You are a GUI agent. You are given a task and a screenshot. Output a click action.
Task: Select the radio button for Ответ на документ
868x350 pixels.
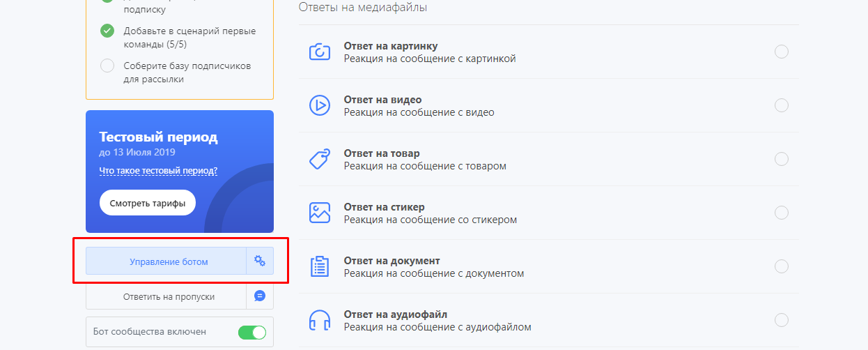click(x=781, y=266)
